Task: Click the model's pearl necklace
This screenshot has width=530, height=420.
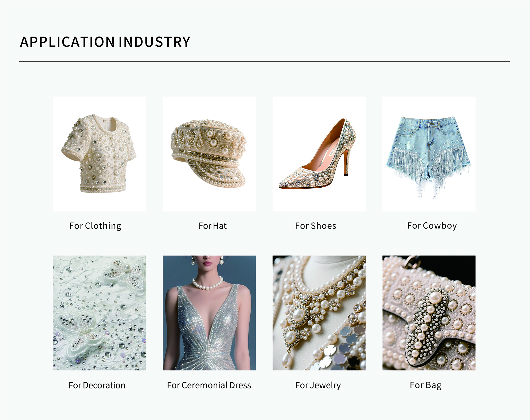Action: (208, 284)
